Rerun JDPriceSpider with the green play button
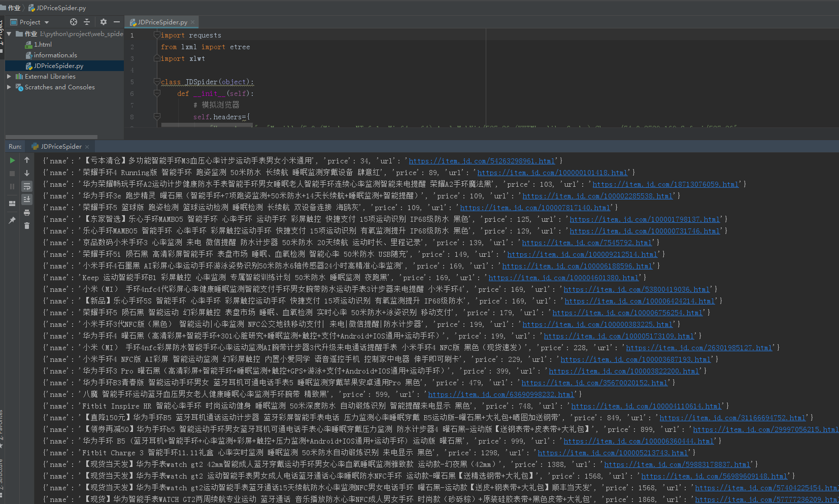Image resolution: width=839 pixels, height=504 pixels. coord(12,160)
